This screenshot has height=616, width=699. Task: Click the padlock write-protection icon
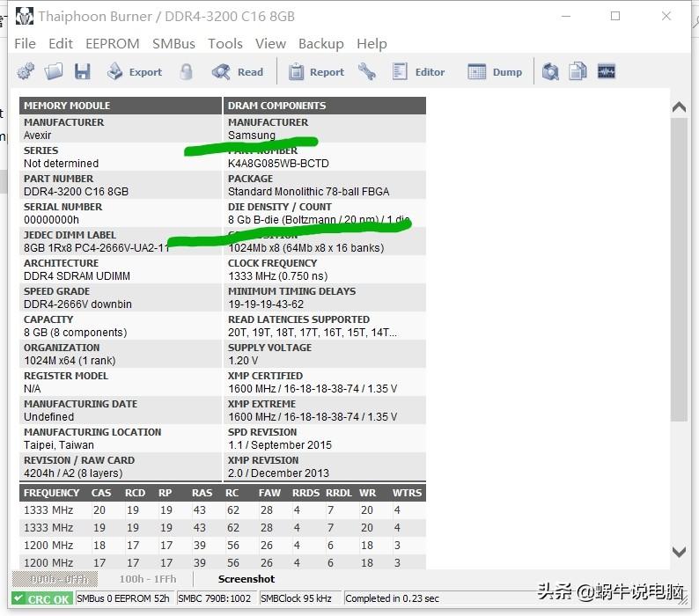(x=187, y=72)
